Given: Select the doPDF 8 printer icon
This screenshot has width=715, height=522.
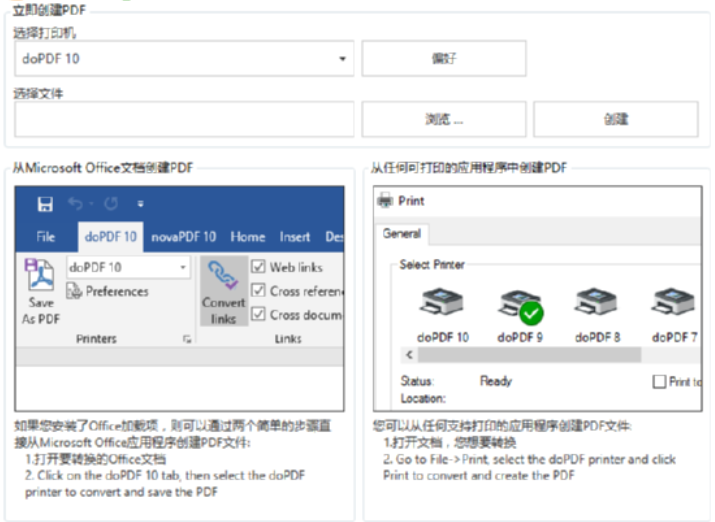Looking at the screenshot, I should 596,301.
